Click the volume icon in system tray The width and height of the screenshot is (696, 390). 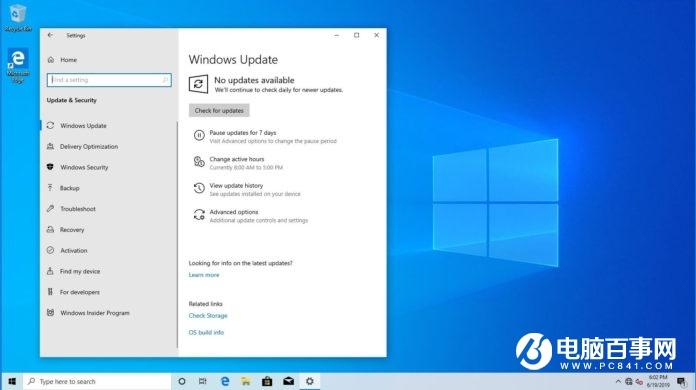639,382
